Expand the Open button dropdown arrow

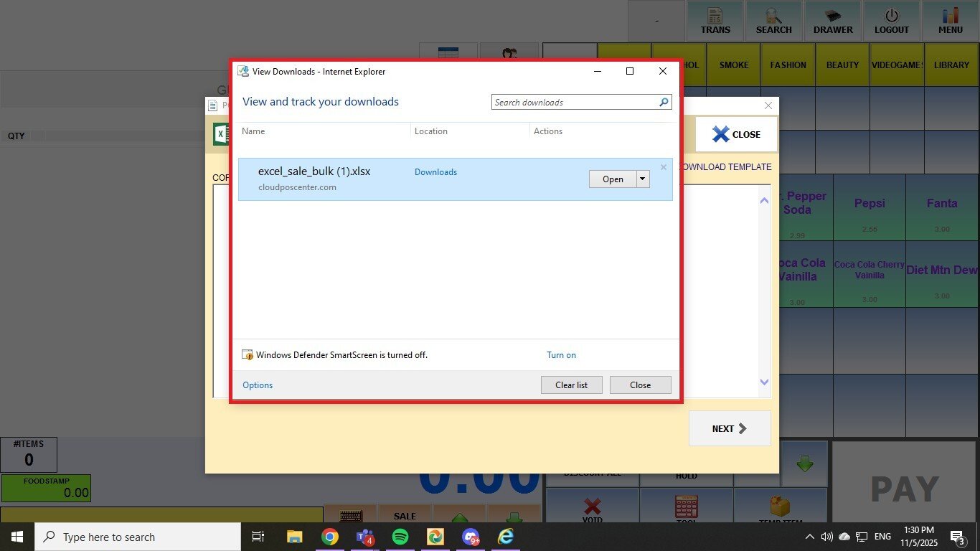coord(643,179)
